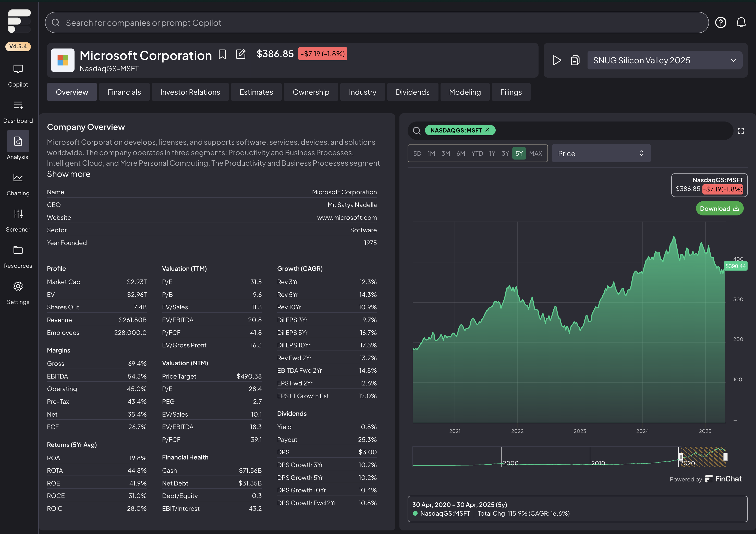
Task: Open the Screener sliders icon
Action: 18,214
